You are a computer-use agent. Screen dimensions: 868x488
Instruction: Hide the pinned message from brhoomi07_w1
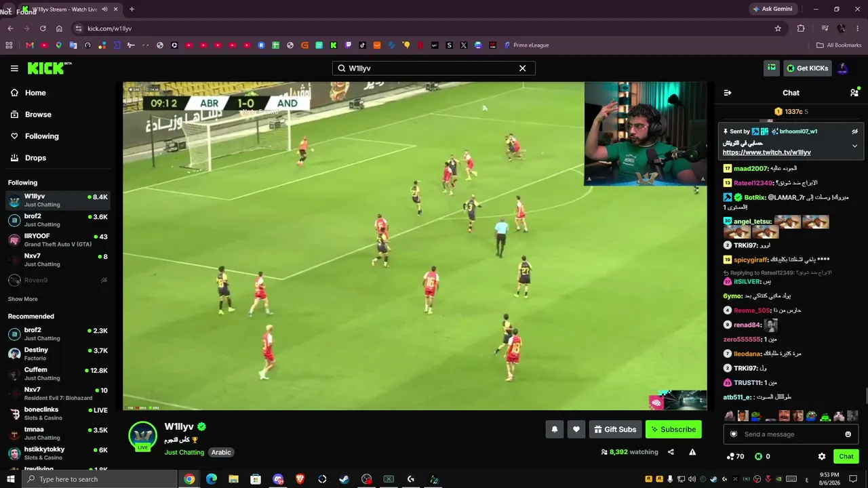(x=854, y=131)
